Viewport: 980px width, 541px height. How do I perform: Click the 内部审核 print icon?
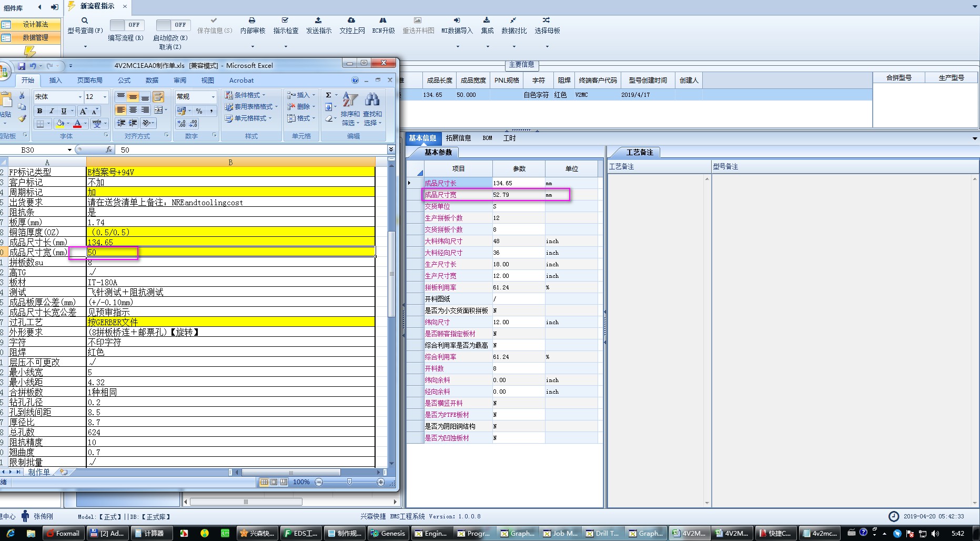(252, 20)
